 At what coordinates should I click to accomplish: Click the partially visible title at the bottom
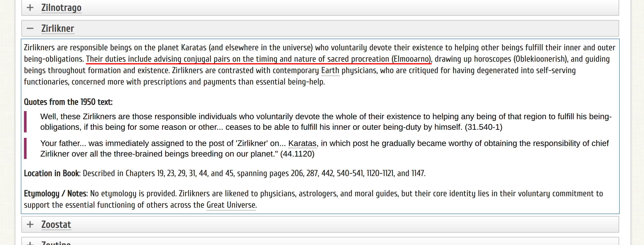tap(56, 243)
